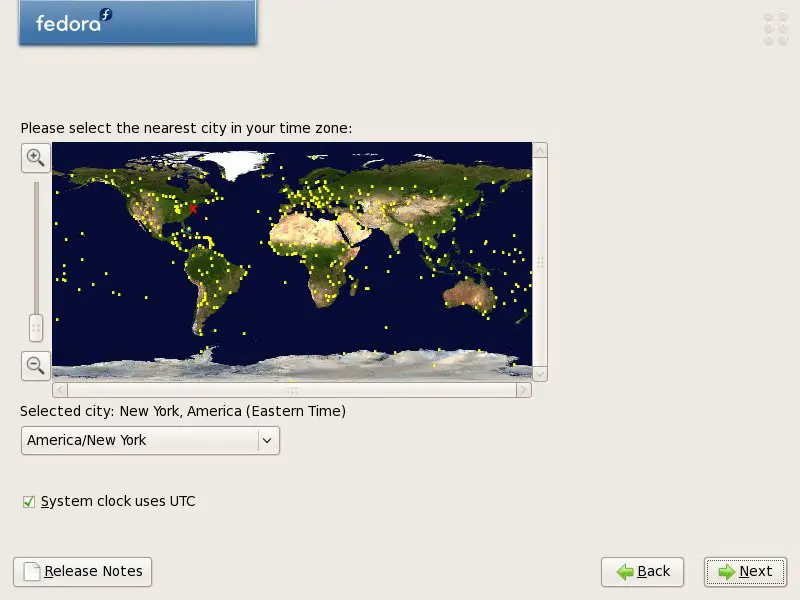Click Selected city: New York label

click(x=183, y=411)
